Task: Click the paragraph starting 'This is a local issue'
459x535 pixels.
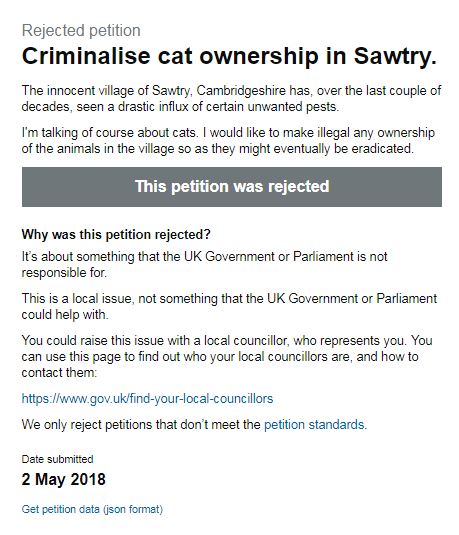Action: [x=229, y=306]
